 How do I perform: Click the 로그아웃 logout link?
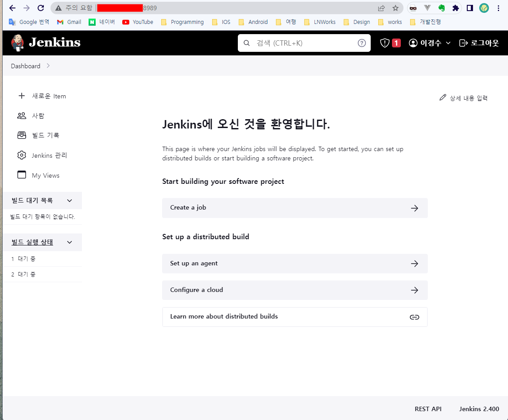(479, 43)
